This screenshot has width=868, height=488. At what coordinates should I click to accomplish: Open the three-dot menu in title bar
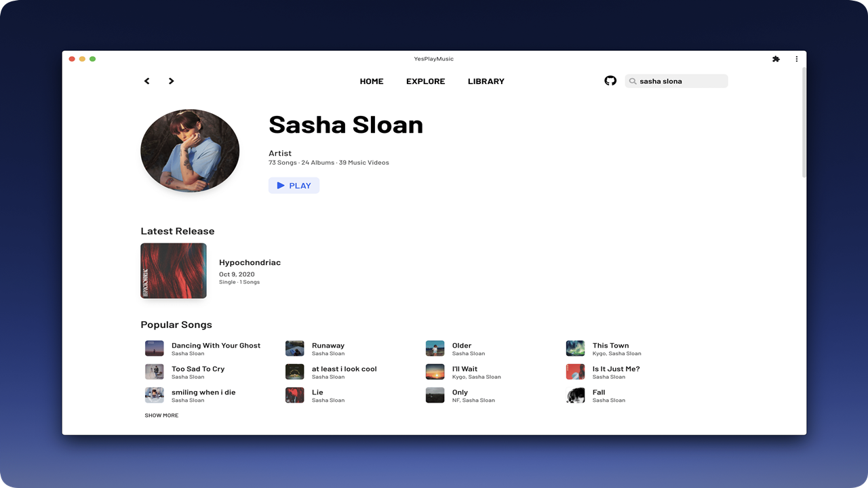click(796, 59)
